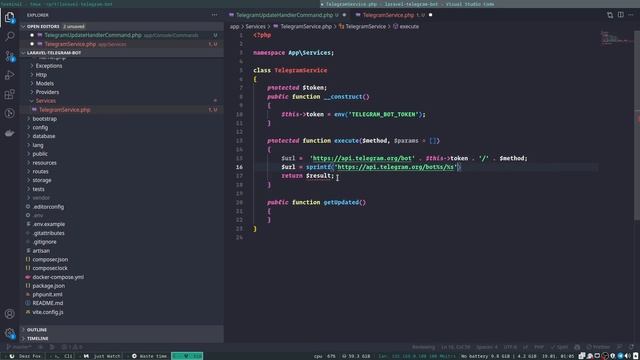Open vite.config.js file

point(48,312)
